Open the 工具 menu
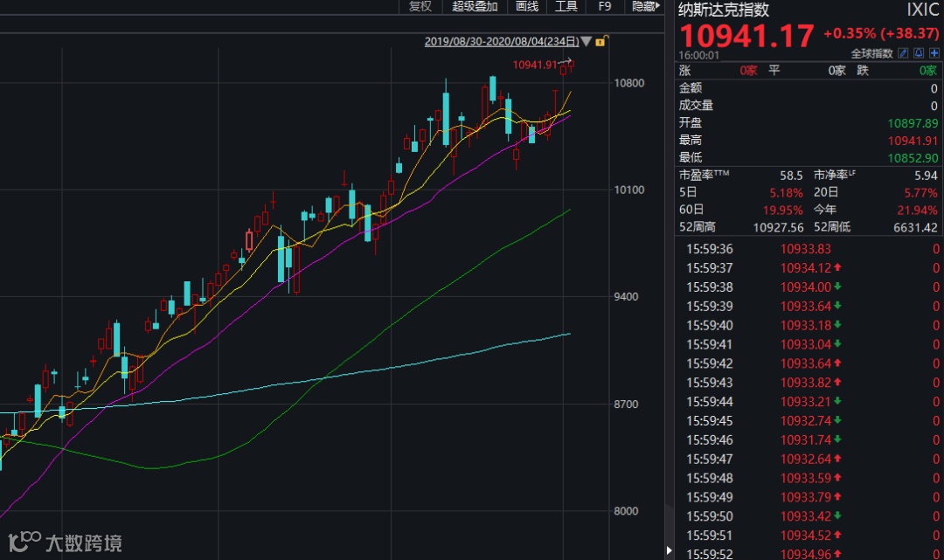 pyautogui.click(x=566, y=6)
